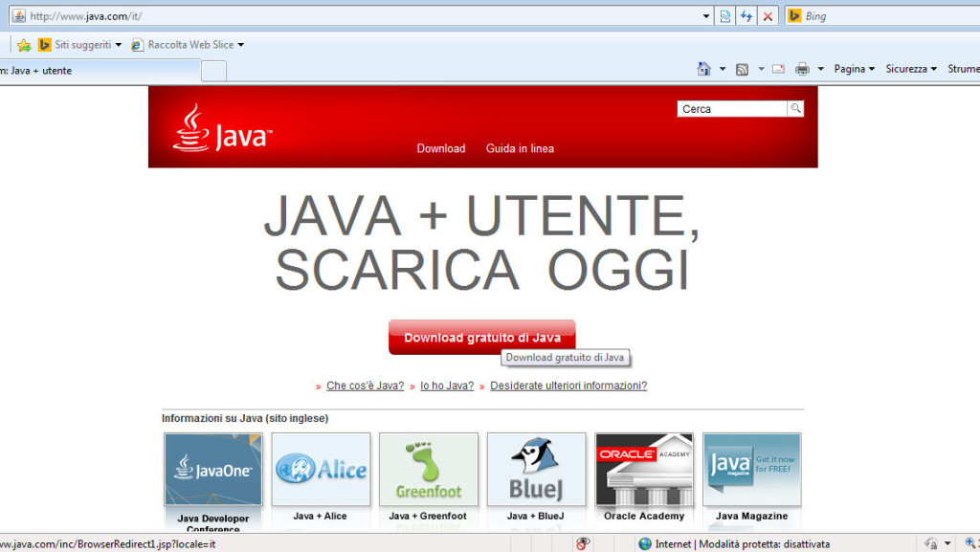Screen dimensions: 980x552
Task: Click the magnifier search icon on Java site
Action: (795, 109)
